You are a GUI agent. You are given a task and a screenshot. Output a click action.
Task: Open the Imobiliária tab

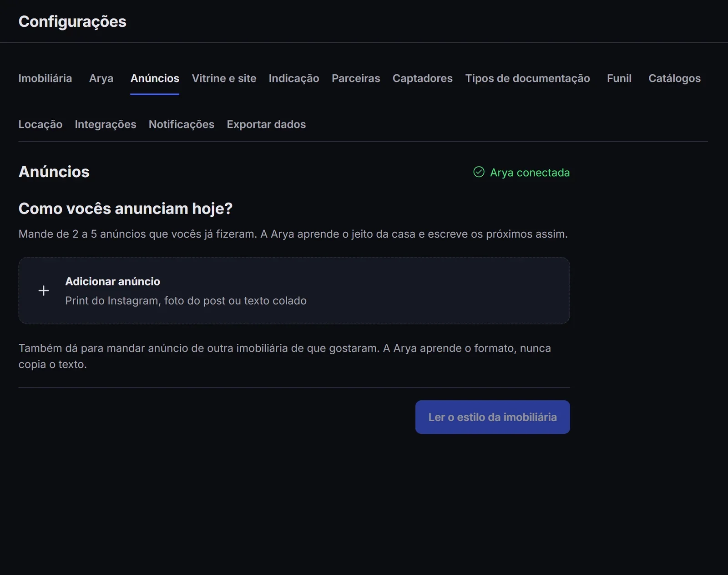pyautogui.click(x=45, y=78)
